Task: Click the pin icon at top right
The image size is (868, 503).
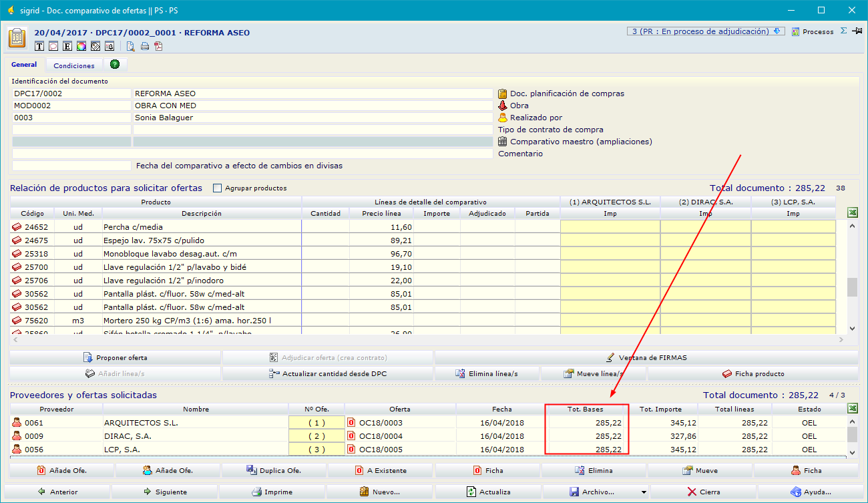Action: 857,31
